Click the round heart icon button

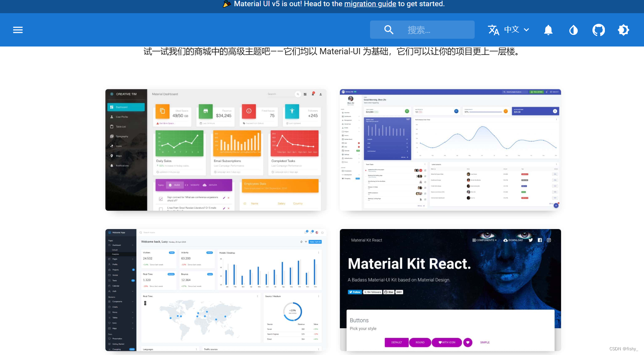coord(468,343)
